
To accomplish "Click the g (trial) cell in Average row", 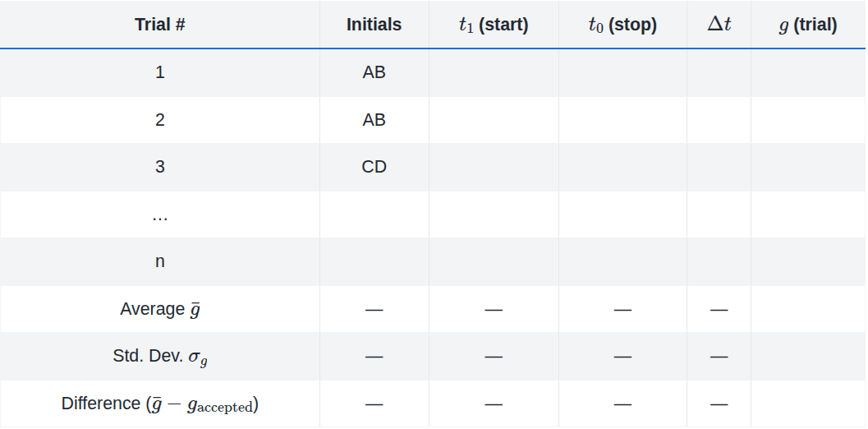I will coord(807,309).
